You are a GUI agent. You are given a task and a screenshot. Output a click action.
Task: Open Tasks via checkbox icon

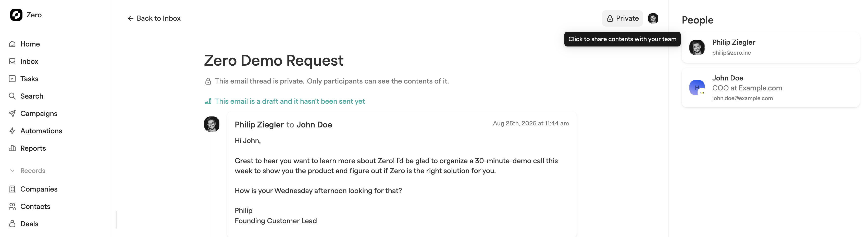[x=13, y=79]
